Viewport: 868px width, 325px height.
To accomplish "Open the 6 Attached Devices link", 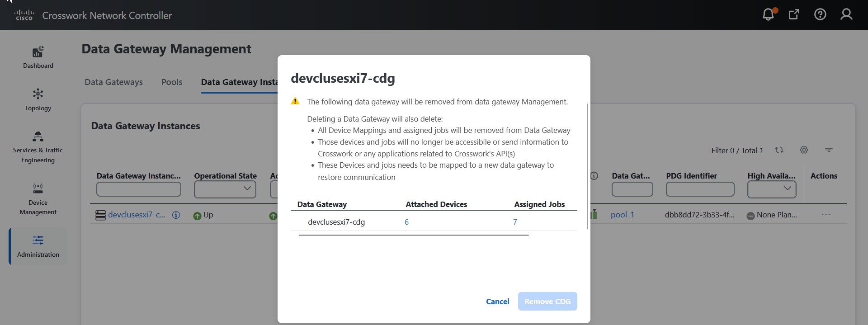I will tap(406, 221).
